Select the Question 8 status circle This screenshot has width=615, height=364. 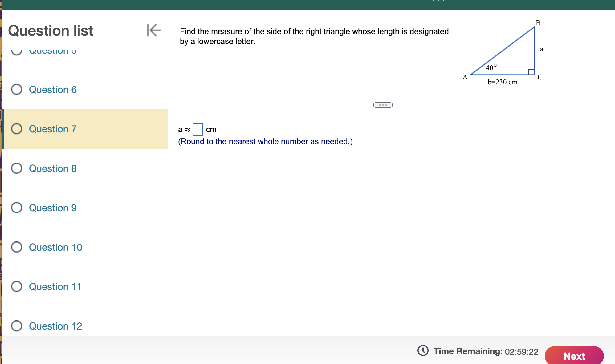[17, 168]
